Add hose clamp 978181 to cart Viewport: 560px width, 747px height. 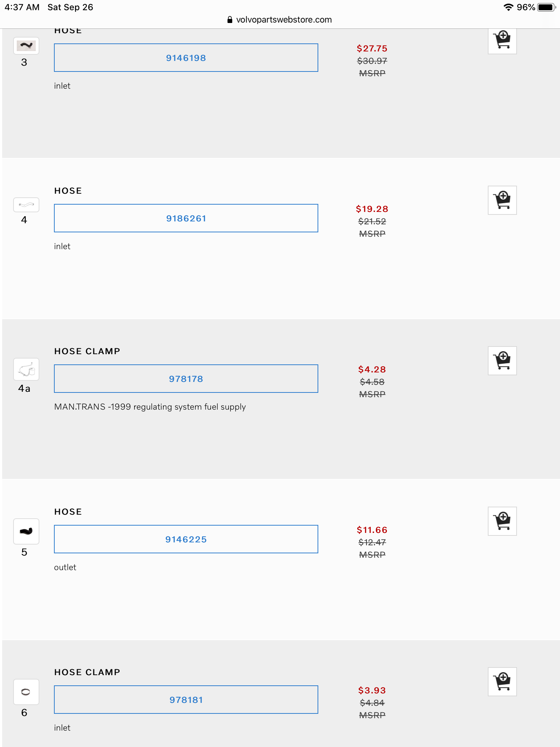(x=502, y=682)
